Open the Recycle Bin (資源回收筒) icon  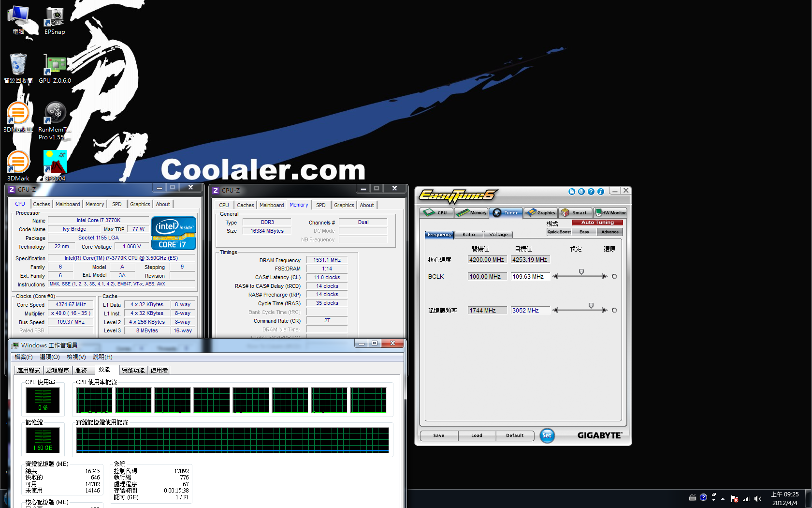pos(18,68)
